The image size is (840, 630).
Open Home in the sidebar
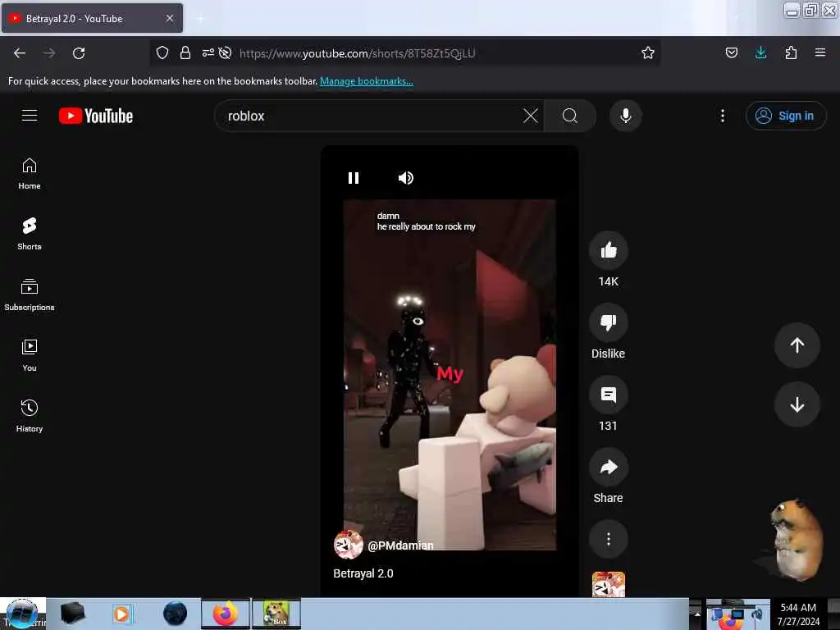pos(30,174)
